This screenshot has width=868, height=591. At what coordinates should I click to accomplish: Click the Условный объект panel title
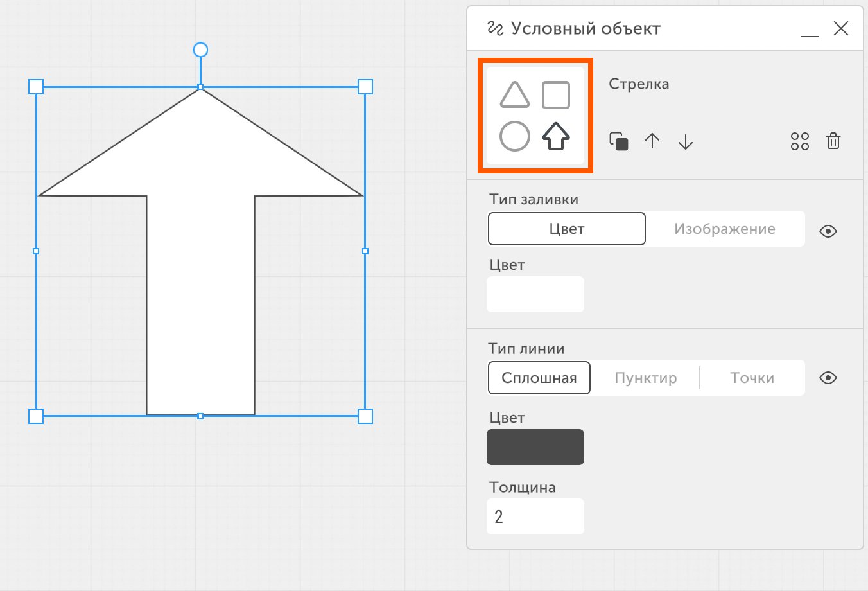click(586, 28)
